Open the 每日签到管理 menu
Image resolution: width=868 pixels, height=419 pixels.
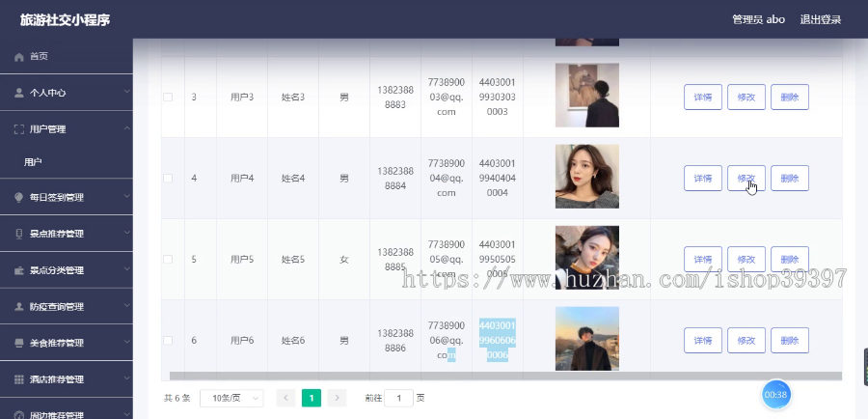[x=67, y=197]
